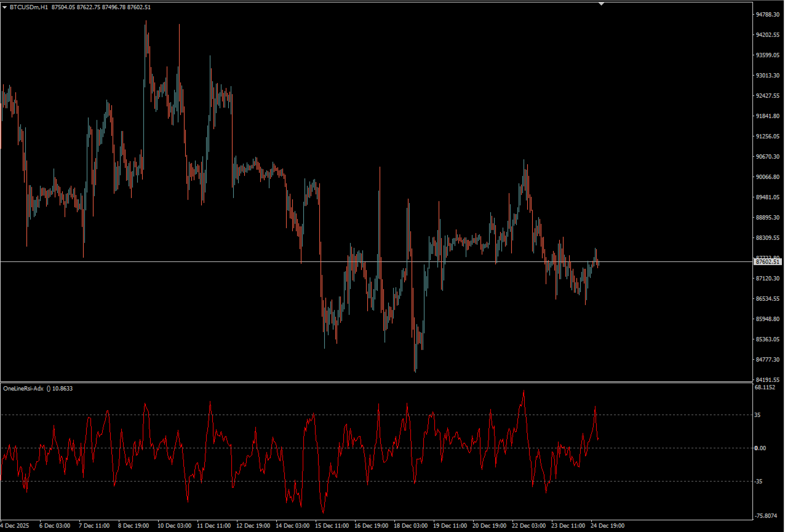Click the triangle icon beside BTCUSDm,H1

point(5,7)
